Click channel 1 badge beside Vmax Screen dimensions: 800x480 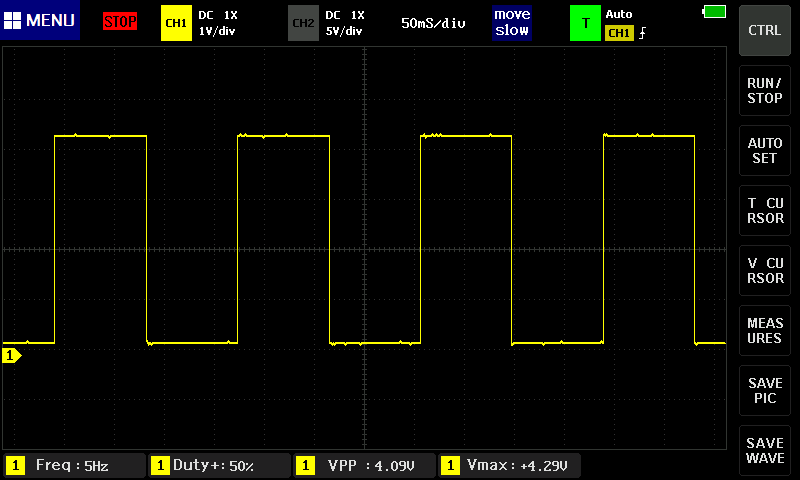click(450, 466)
